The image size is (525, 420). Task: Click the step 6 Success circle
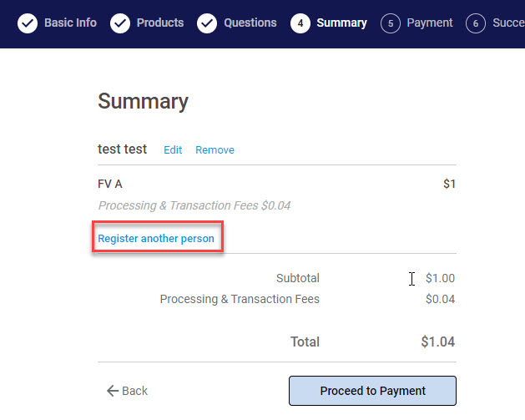pos(476,23)
